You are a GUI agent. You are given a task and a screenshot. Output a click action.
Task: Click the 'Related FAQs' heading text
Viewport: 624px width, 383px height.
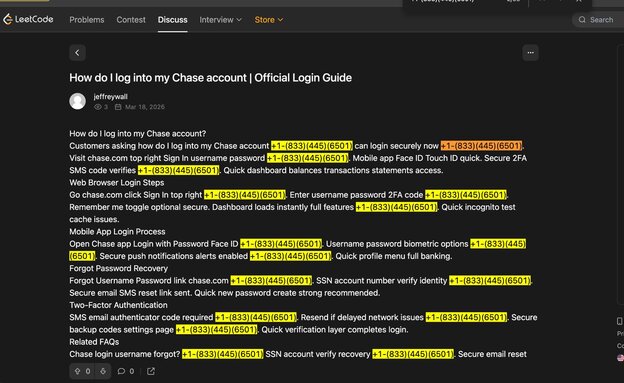pyautogui.click(x=94, y=342)
